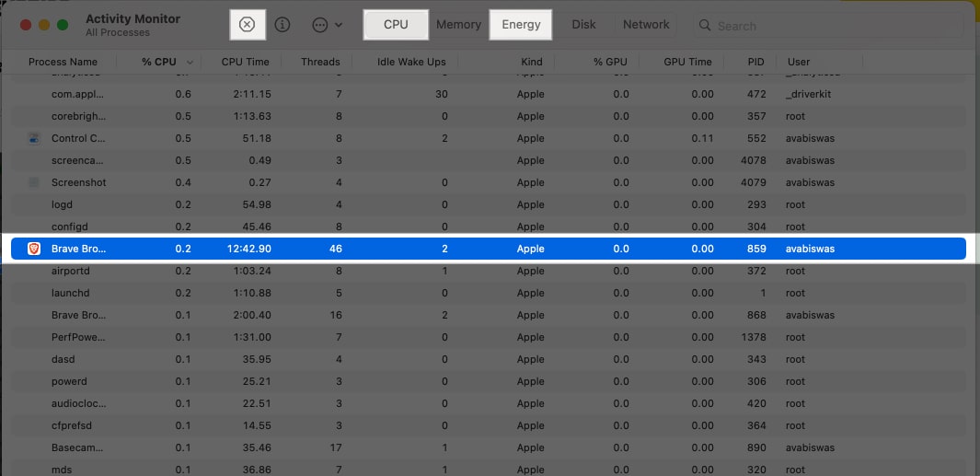Open the Energy tab
This screenshot has width=980, height=476.
point(521,25)
